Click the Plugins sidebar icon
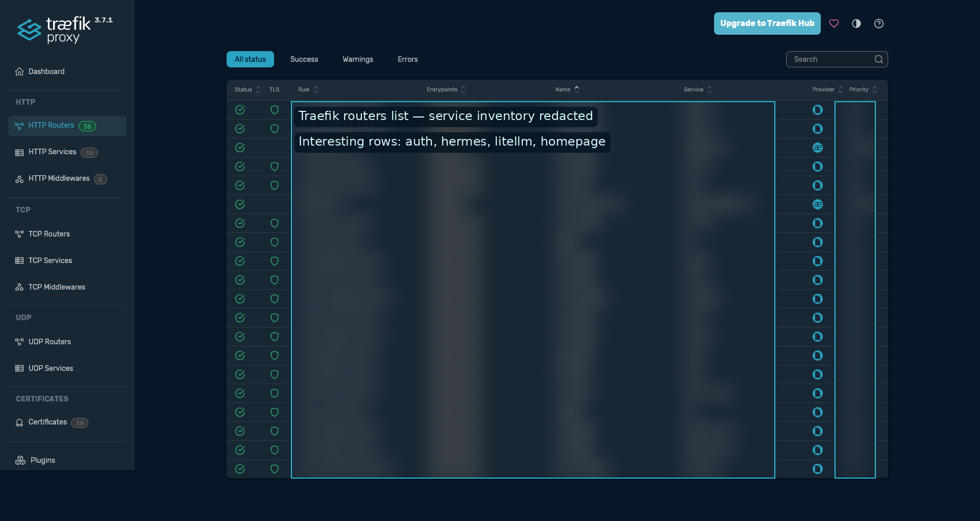The height and width of the screenshot is (521, 980). tap(20, 460)
